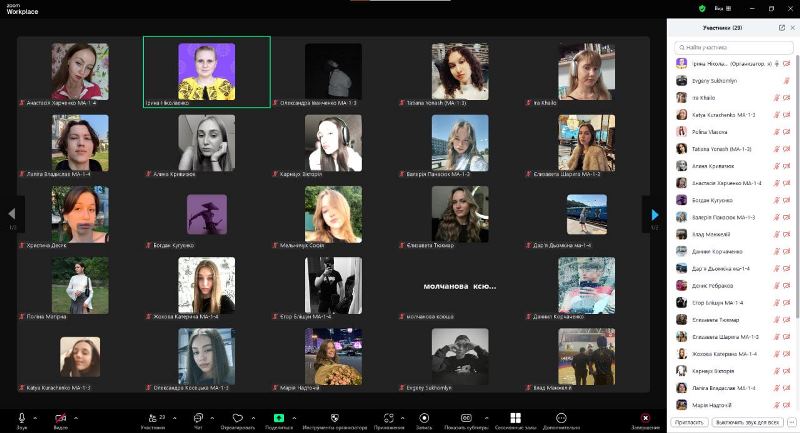The width and height of the screenshot is (800, 433).
Task: Expand video options arrow next to Видео
Action: click(75, 417)
